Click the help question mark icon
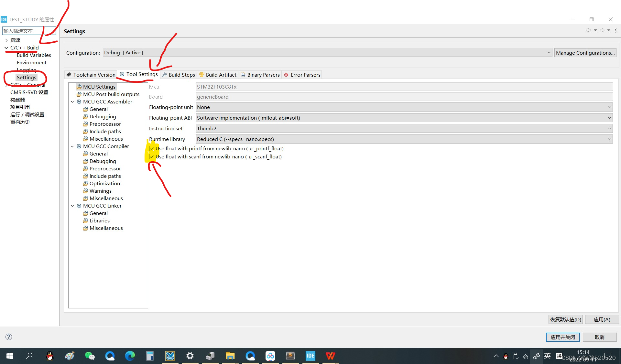This screenshot has width=621, height=364. [9, 337]
